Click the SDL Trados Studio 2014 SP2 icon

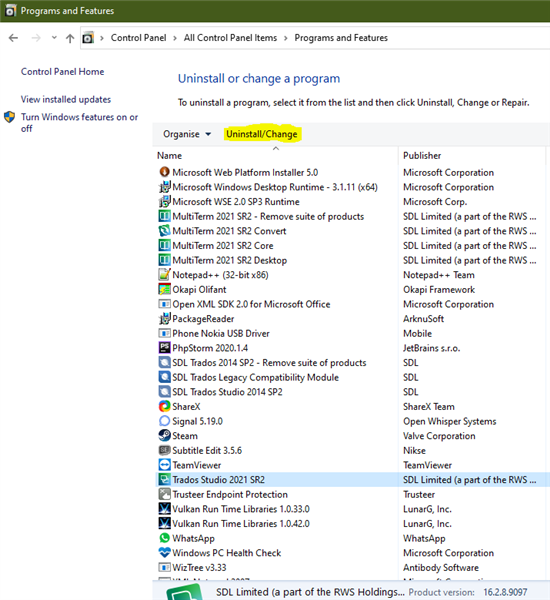pos(164,391)
